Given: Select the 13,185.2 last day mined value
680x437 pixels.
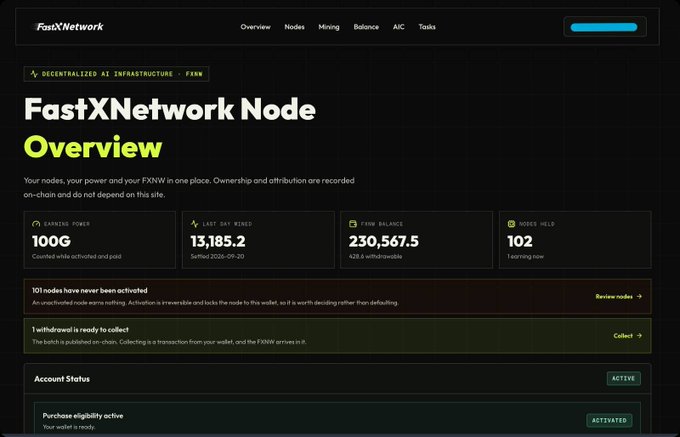Looking at the screenshot, I should point(218,241).
